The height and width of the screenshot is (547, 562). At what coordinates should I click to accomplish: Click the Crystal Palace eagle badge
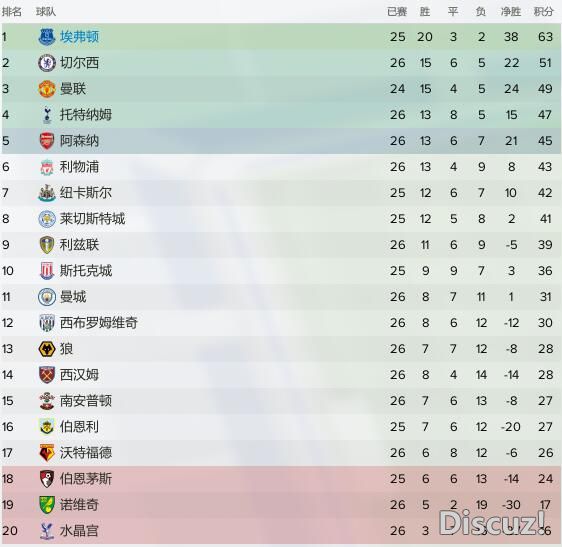[47, 531]
